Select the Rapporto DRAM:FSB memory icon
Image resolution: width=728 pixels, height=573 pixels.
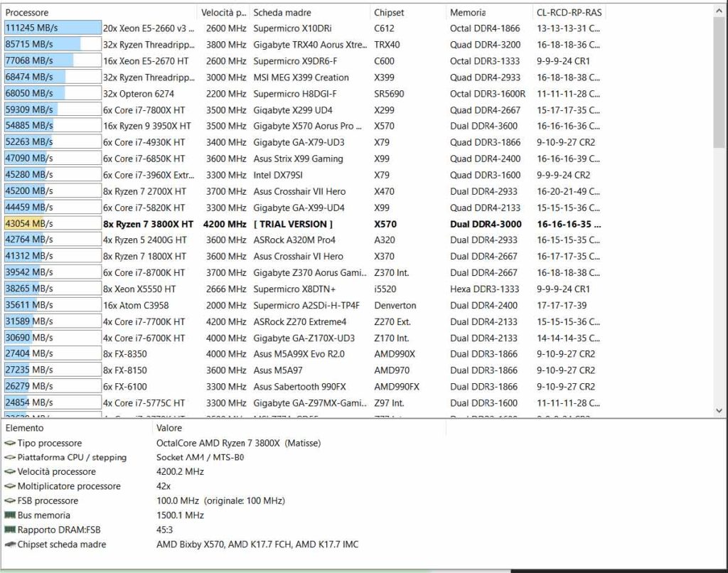[x=10, y=530]
